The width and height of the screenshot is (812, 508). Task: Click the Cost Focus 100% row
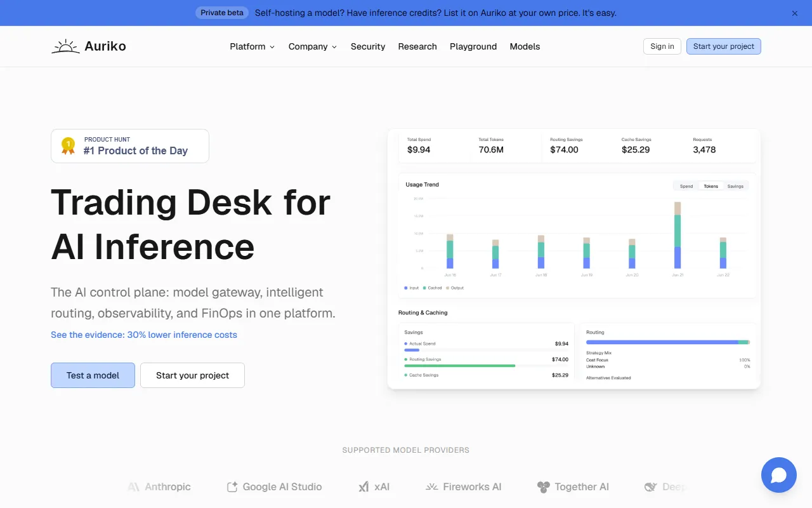668,360
